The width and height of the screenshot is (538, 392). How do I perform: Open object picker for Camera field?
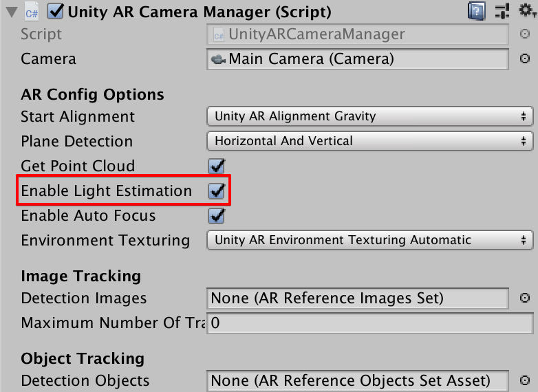(525, 58)
